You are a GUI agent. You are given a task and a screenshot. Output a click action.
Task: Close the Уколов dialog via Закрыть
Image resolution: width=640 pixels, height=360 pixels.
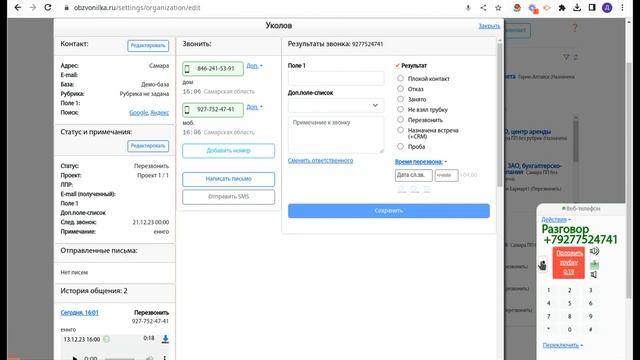pyautogui.click(x=489, y=26)
